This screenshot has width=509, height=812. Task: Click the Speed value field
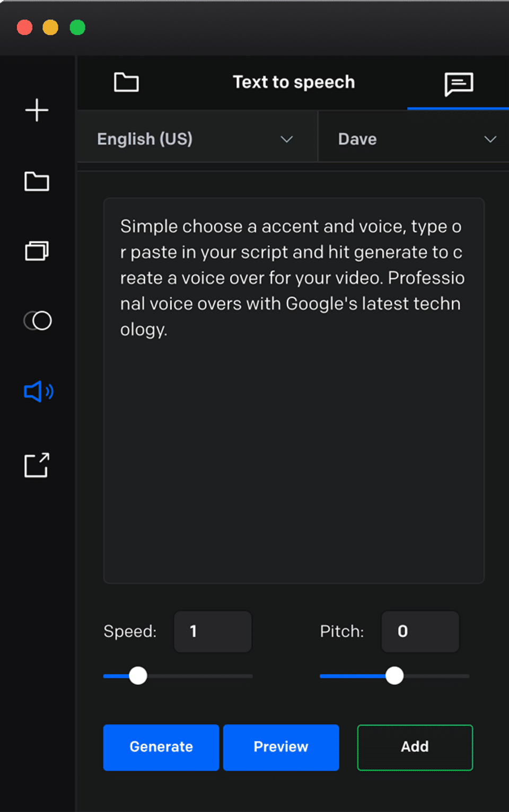213,631
